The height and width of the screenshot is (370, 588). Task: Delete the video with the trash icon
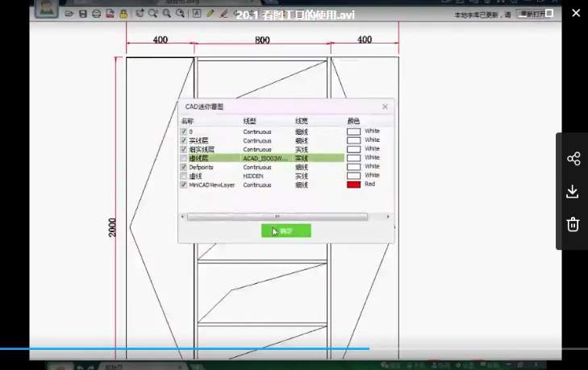pyautogui.click(x=573, y=224)
